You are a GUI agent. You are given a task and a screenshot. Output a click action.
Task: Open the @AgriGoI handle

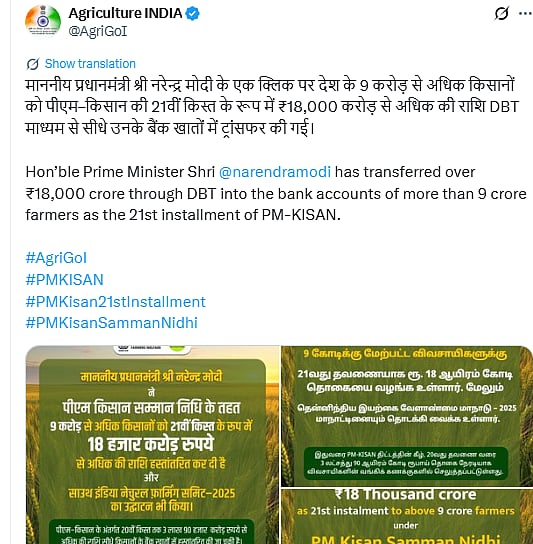click(98, 31)
